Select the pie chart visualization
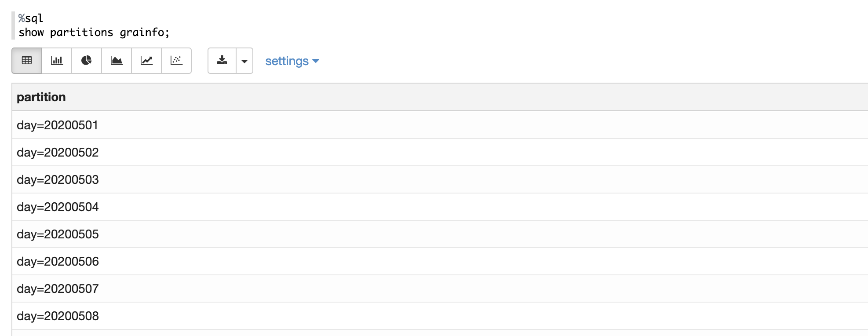 click(87, 61)
